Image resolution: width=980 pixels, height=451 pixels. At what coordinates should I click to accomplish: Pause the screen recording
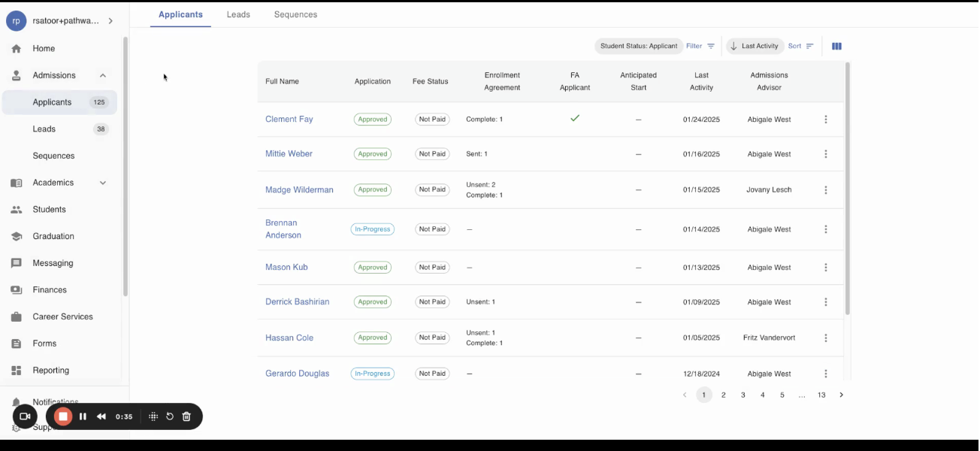point(83,416)
